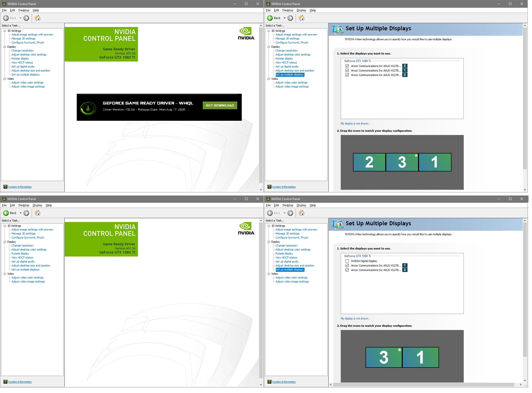Click the green download icon in the GeForce driver banner
The width and height of the screenshot is (532, 393).
pos(88,108)
